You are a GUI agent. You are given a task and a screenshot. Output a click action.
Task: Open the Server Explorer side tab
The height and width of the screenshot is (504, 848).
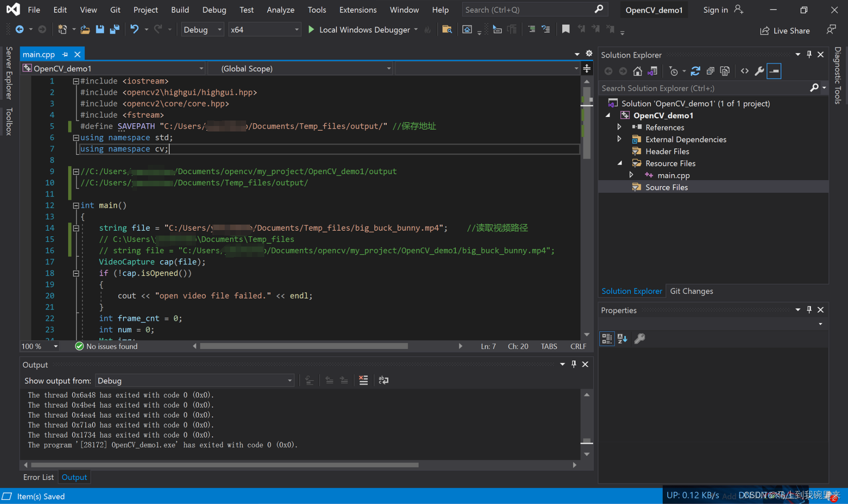(9, 73)
